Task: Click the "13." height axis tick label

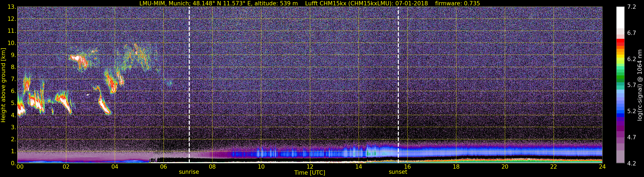Action: click(x=12, y=7)
